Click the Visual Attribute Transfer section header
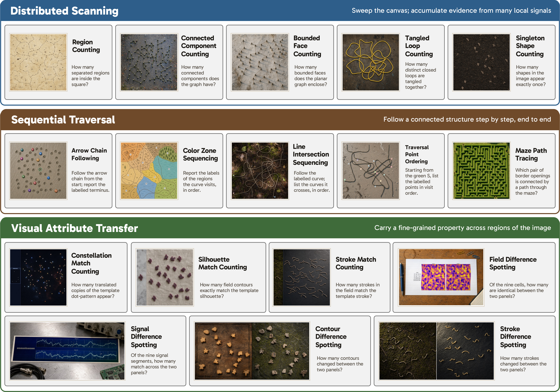Image resolution: width=560 pixels, height=392 pixels. 280,228
